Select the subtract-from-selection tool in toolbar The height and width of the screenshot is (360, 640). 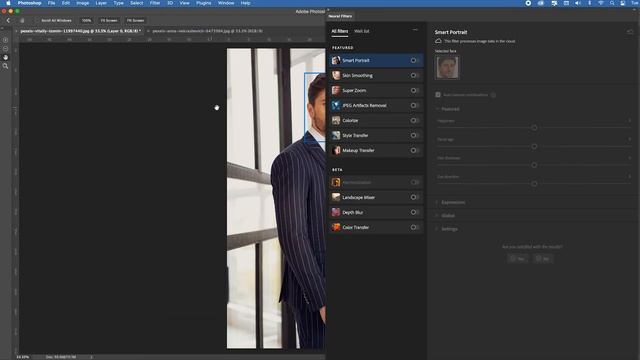[x=5, y=49]
